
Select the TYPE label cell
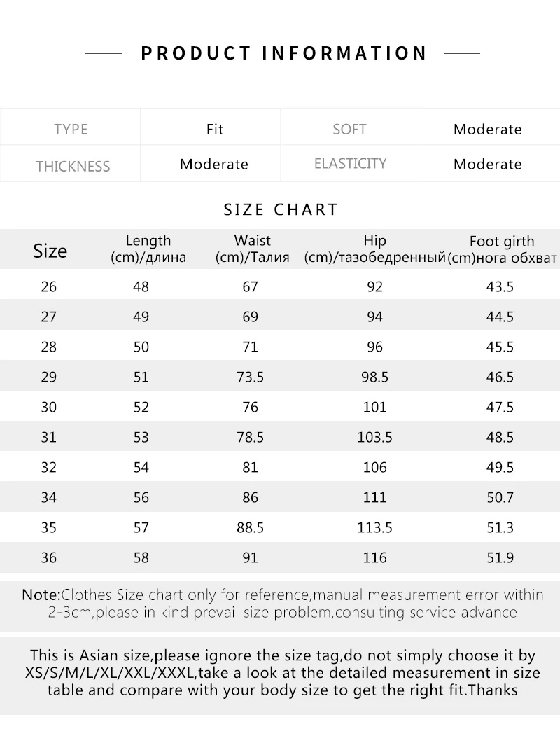point(71,129)
